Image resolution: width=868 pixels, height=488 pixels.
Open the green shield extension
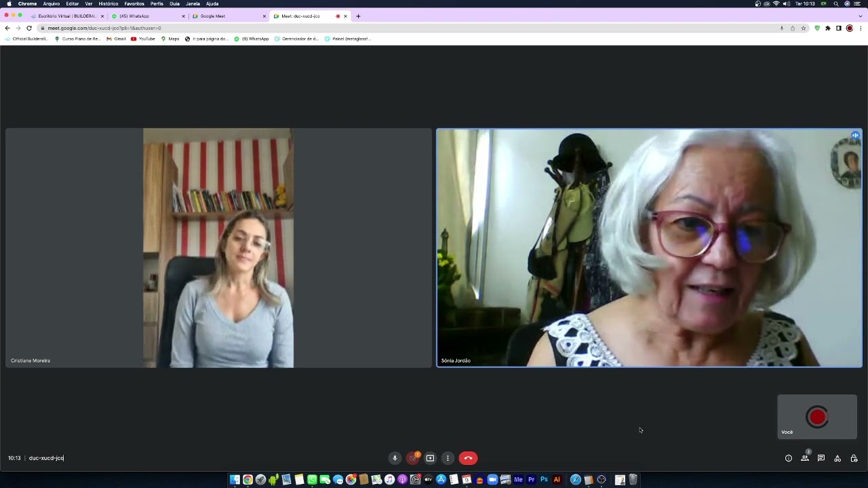pos(817,28)
